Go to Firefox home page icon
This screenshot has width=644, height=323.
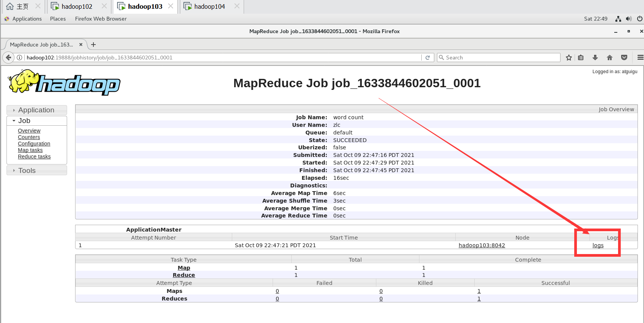(x=610, y=58)
